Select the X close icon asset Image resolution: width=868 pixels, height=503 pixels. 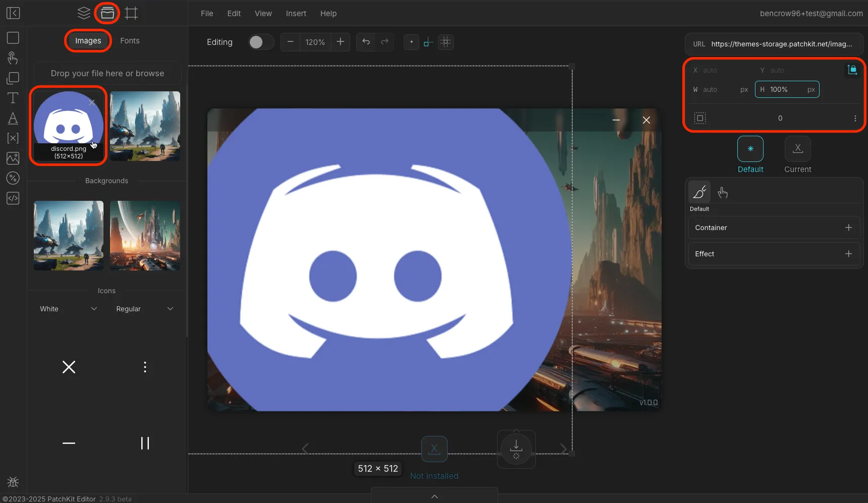pos(69,367)
